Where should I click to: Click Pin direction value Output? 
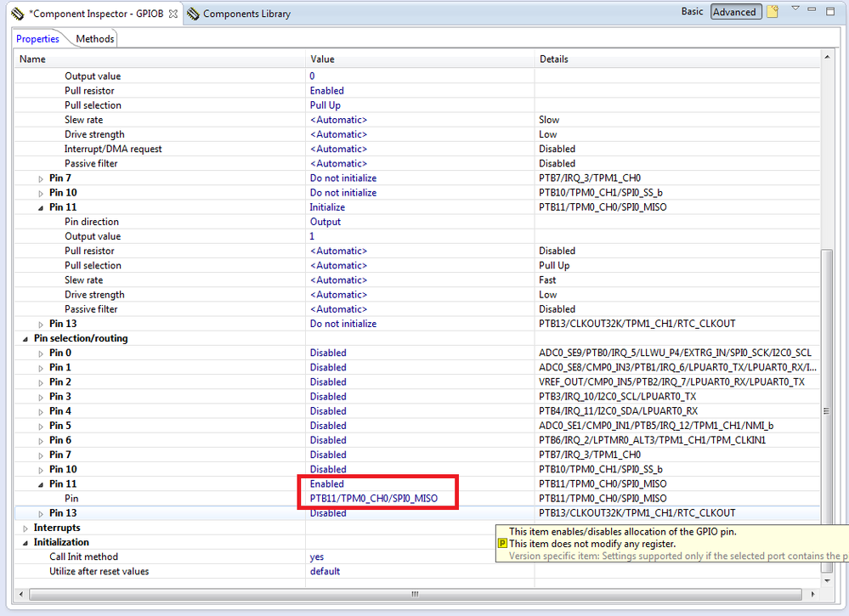click(x=325, y=222)
